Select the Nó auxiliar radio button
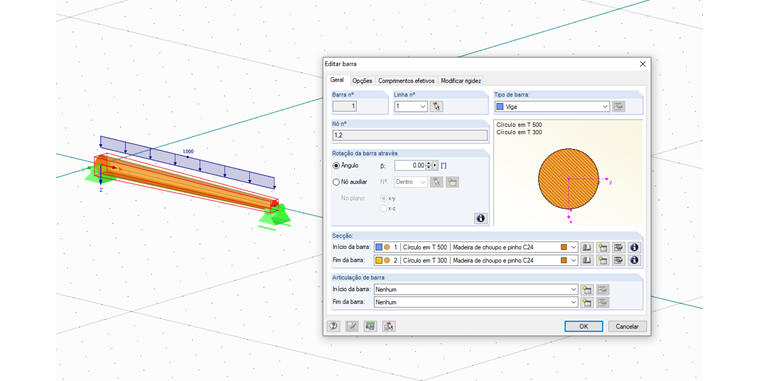Viewport: 760px width, 381px height. tap(336, 182)
